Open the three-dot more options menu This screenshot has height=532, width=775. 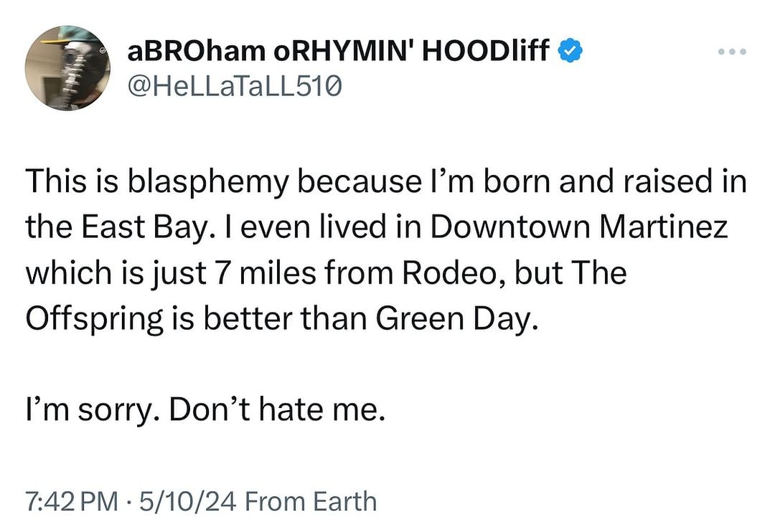(x=733, y=52)
